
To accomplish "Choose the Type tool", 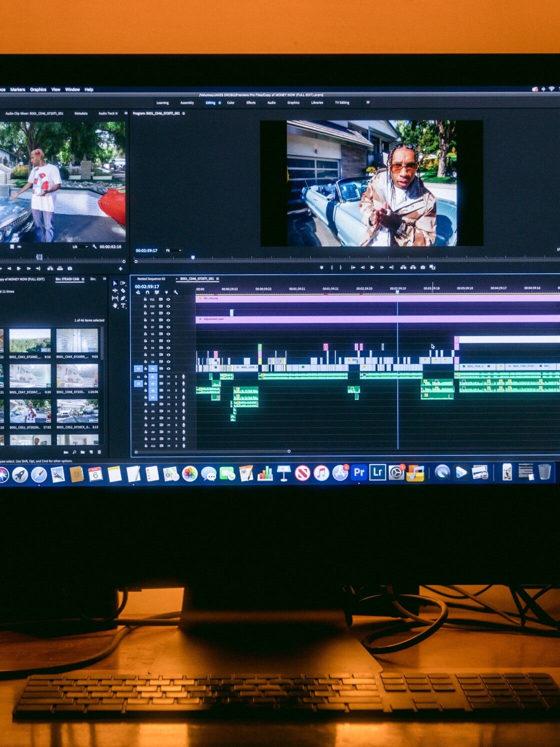I will tap(123, 305).
